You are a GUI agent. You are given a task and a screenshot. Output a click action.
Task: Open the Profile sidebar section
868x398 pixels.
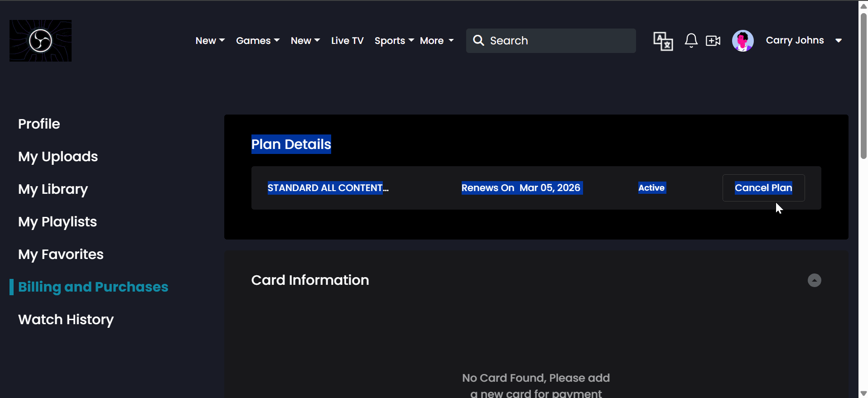tap(39, 124)
